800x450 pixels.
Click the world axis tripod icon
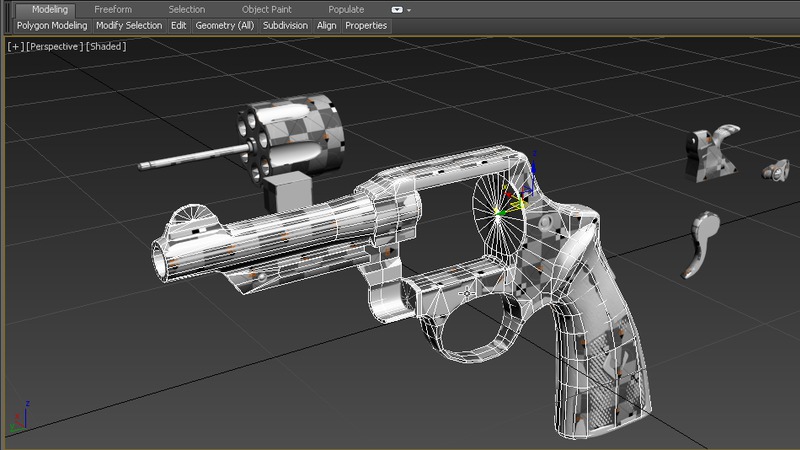(19, 420)
